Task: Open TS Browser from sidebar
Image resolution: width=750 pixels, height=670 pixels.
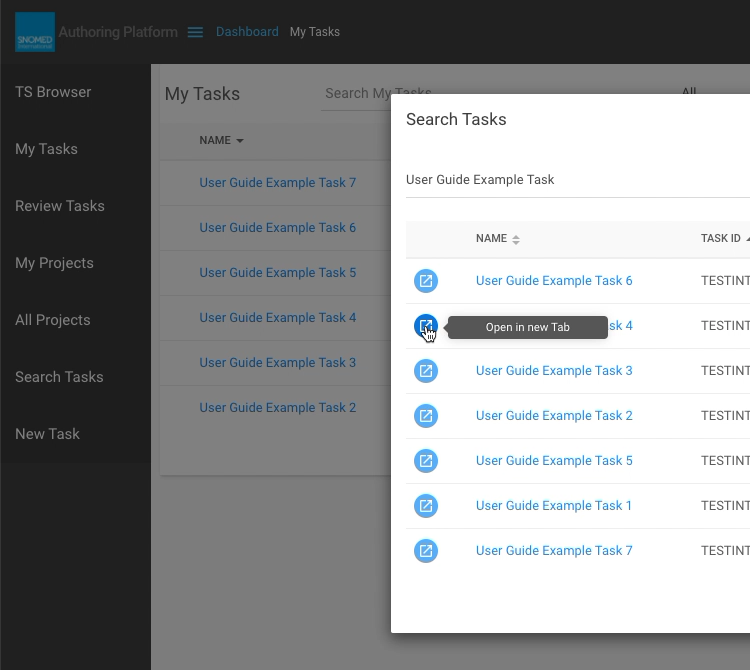Action: 53,92
